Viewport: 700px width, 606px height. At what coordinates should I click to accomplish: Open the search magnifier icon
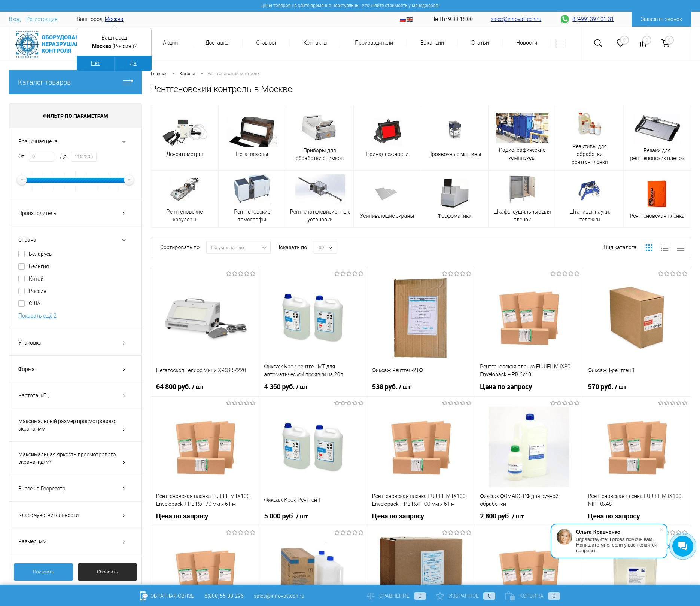598,43
